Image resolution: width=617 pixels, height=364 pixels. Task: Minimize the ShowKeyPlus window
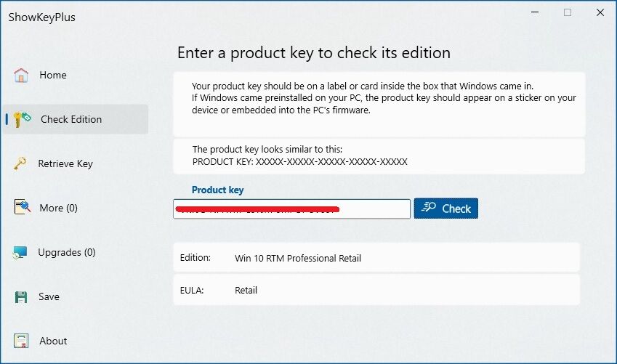pyautogui.click(x=535, y=12)
